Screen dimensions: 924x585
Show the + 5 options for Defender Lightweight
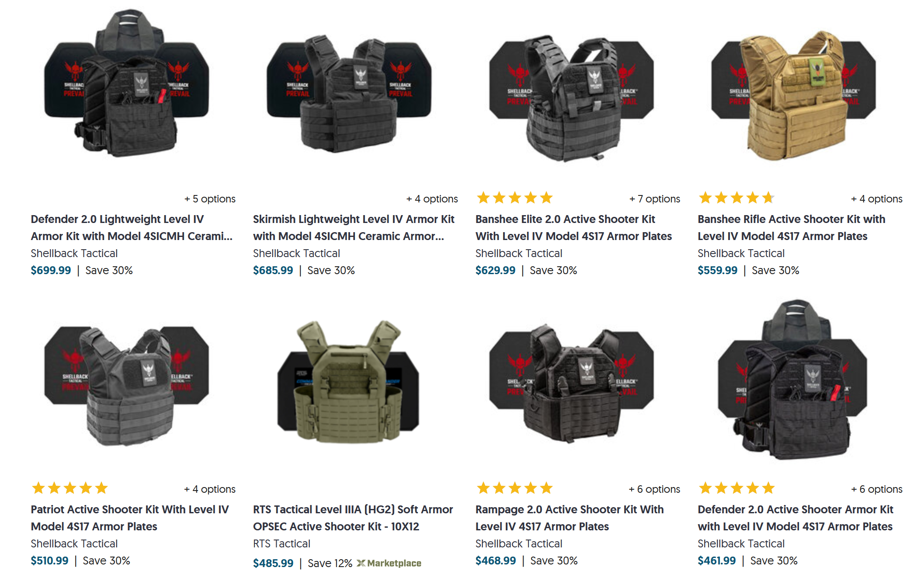pyautogui.click(x=210, y=199)
